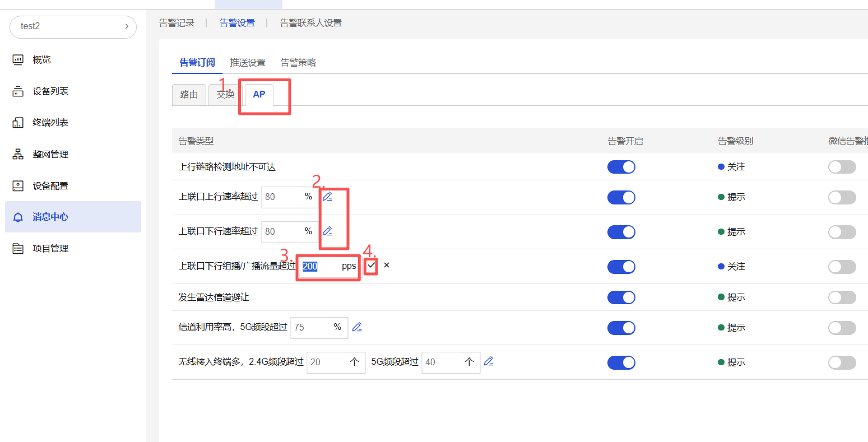This screenshot has width=868, height=442.
Task: Disable alarm for 上行链路检测地址不可达
Action: [621, 167]
